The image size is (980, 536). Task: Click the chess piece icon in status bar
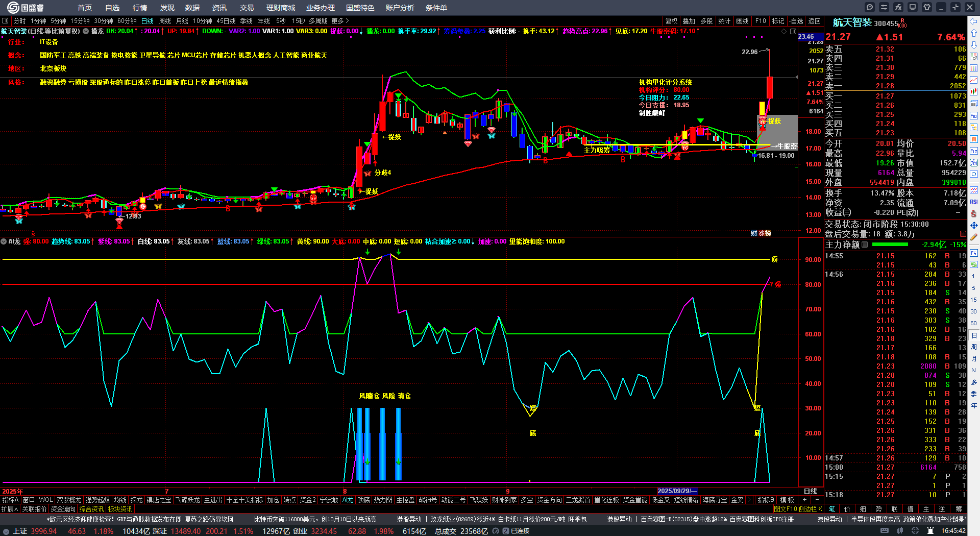pyautogui.click(x=930, y=531)
